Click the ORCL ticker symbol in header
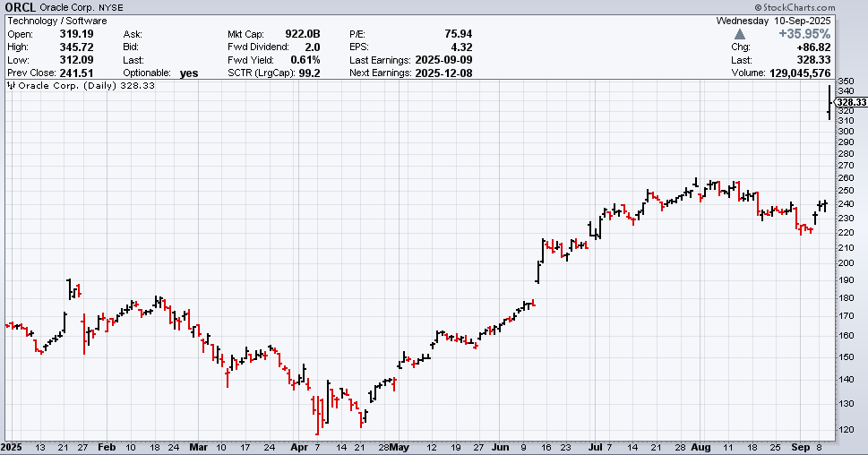 point(21,7)
